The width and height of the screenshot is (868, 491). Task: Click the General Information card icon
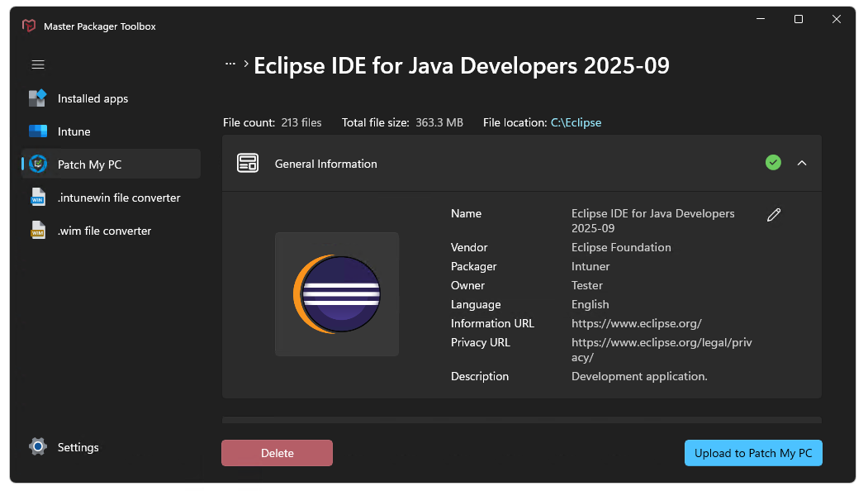pyautogui.click(x=248, y=164)
